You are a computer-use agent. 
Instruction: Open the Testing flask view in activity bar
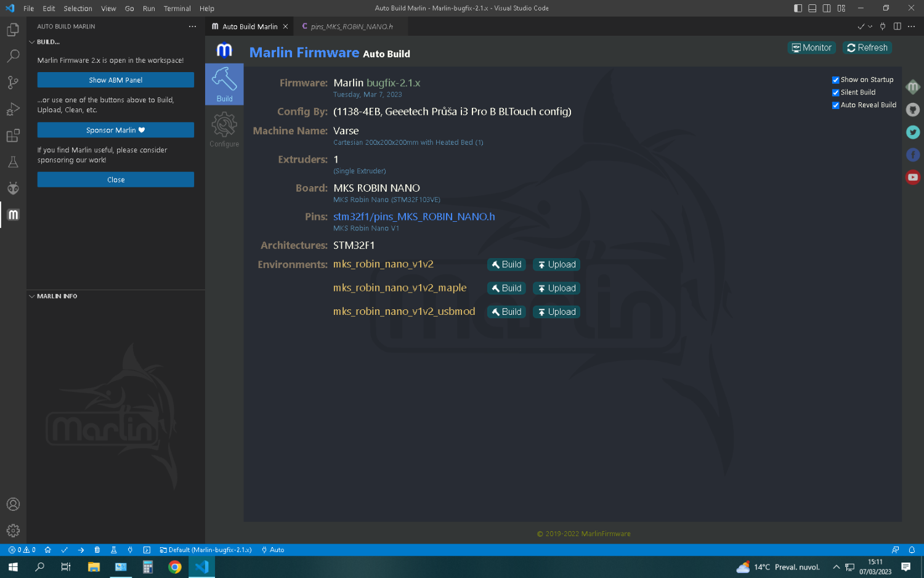click(13, 162)
